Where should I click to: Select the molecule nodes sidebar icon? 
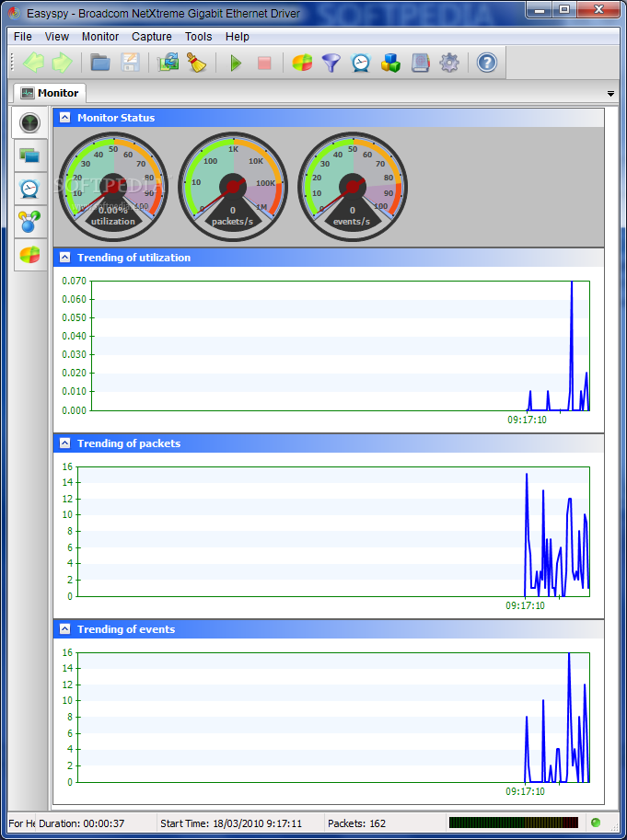point(30,222)
